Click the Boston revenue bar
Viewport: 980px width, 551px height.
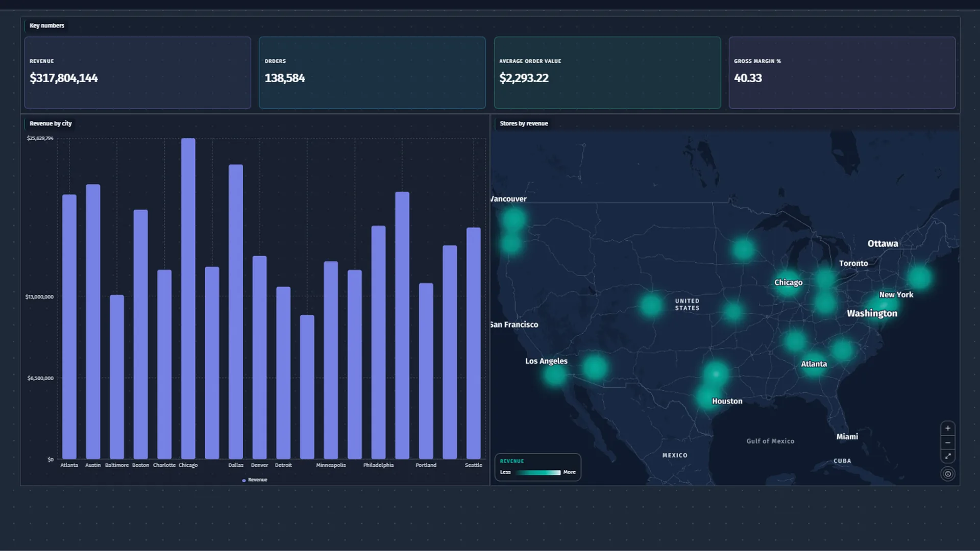140,334
